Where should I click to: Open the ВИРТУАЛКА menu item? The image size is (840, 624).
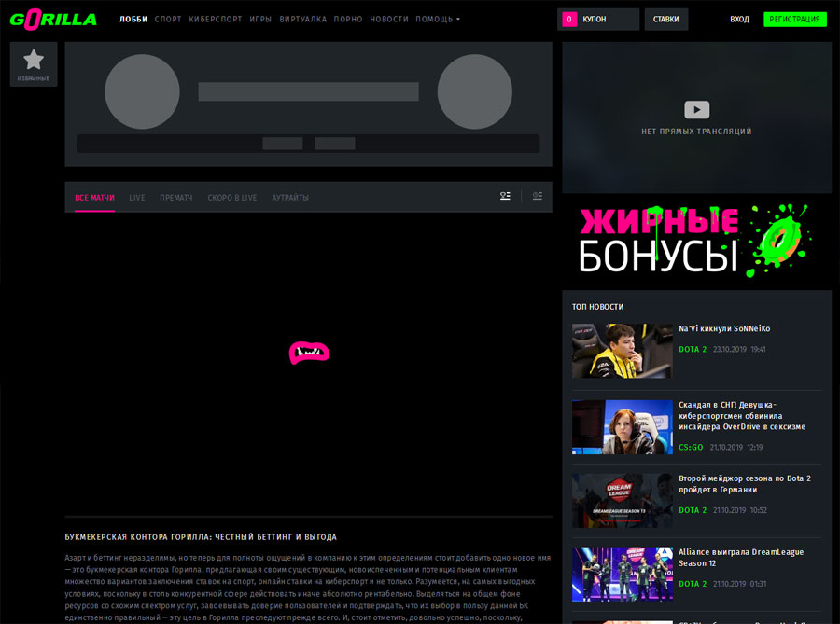point(302,20)
